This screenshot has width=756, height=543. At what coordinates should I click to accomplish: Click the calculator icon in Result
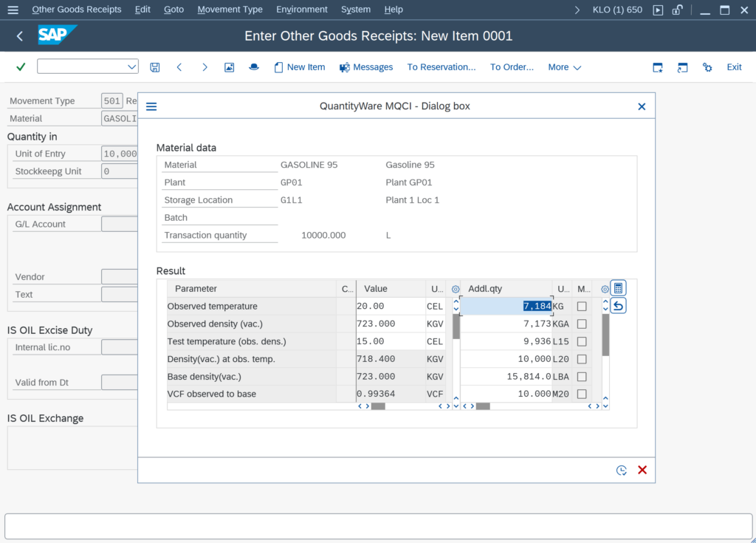tap(618, 289)
